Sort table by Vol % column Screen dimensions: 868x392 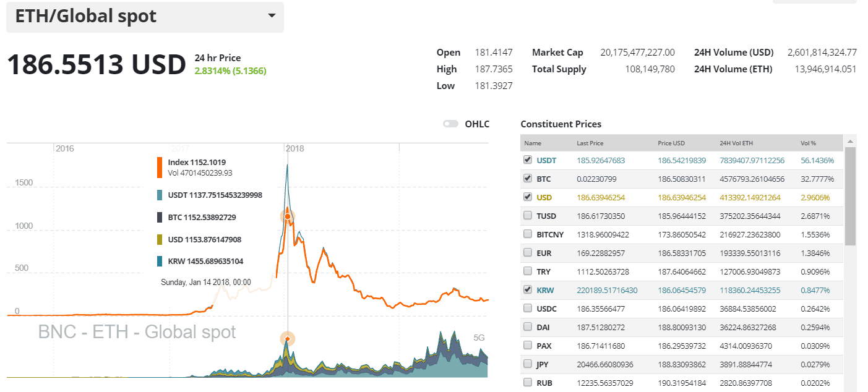point(808,143)
